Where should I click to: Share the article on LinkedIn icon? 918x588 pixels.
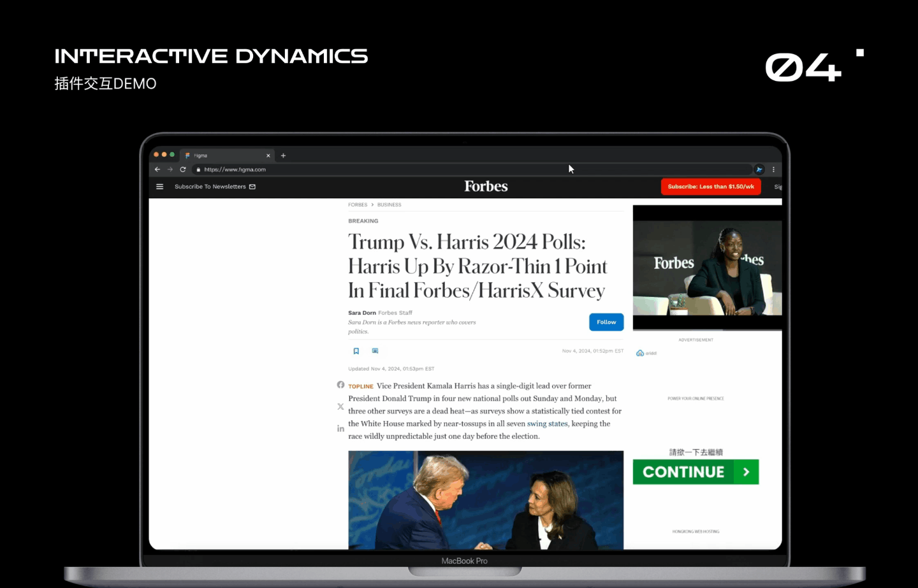340,429
